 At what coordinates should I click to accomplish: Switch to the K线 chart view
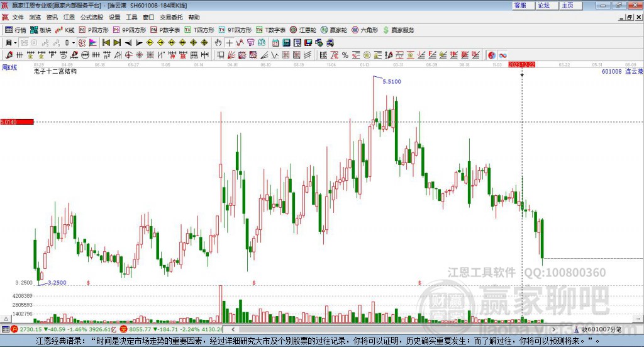coord(65,30)
